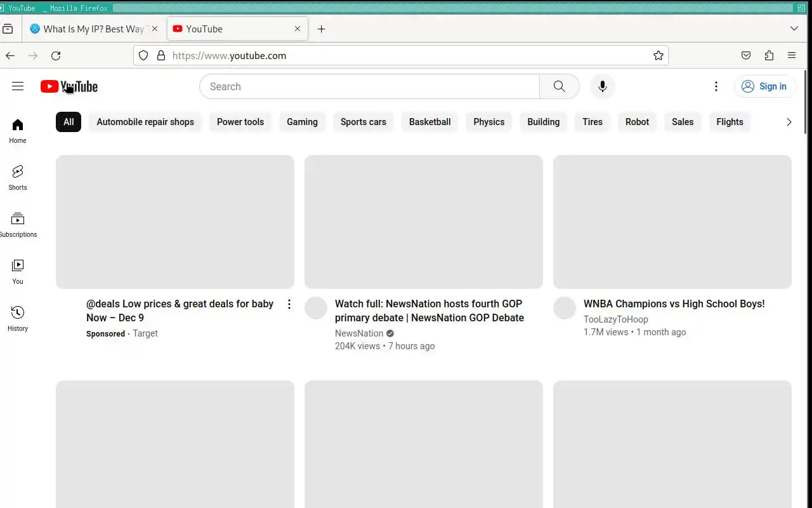Open the WNBA Champions video thumbnail
The image size is (812, 508).
point(672,222)
